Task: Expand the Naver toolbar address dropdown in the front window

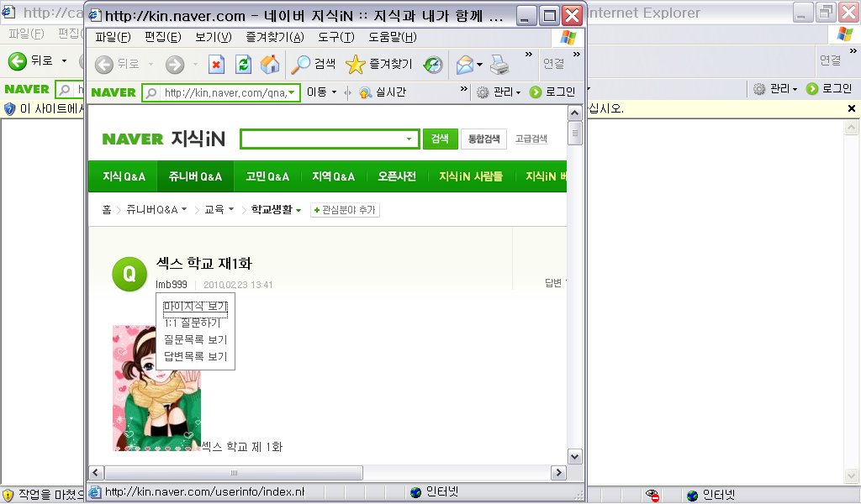Action: tap(292, 92)
